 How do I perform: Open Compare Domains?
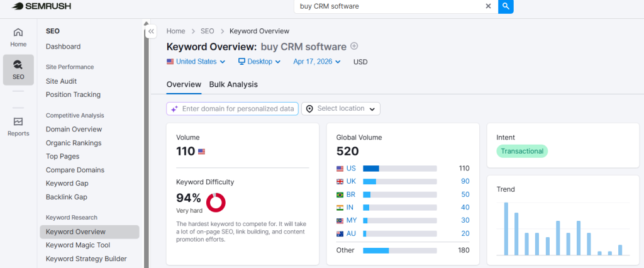75,170
